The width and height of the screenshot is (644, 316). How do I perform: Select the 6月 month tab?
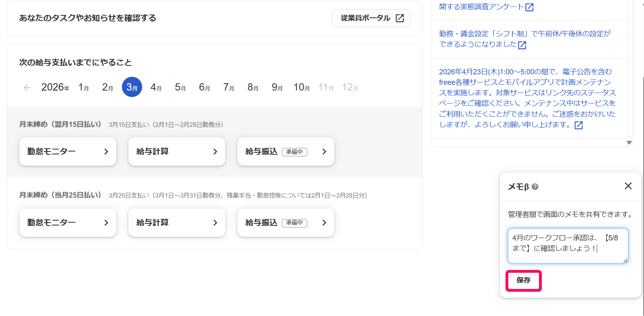click(205, 87)
